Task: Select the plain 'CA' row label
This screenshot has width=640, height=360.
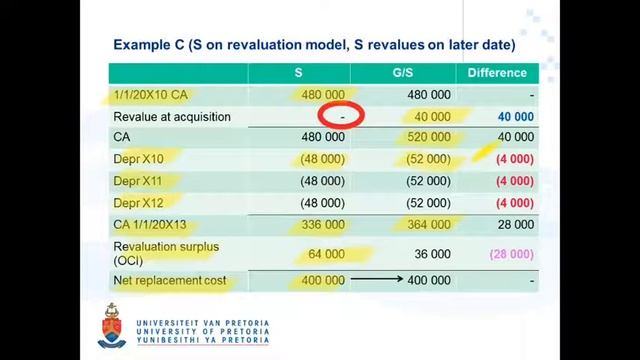Action: click(122, 137)
